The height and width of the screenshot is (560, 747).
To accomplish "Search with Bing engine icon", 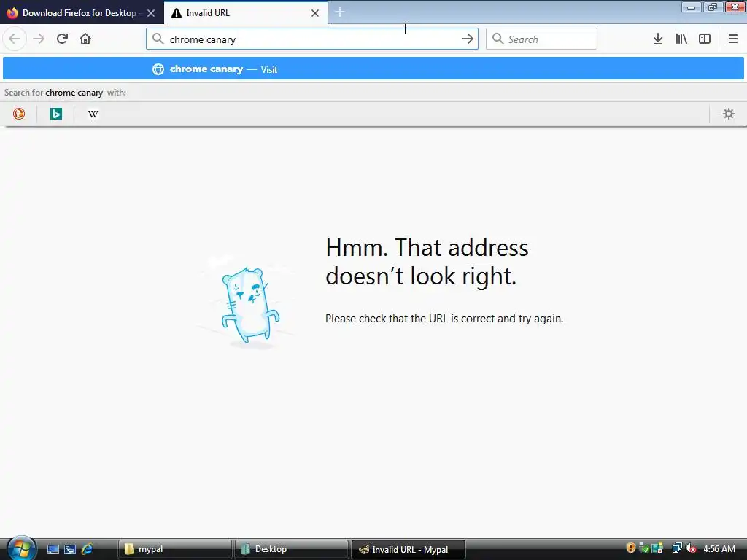I will tap(56, 114).
